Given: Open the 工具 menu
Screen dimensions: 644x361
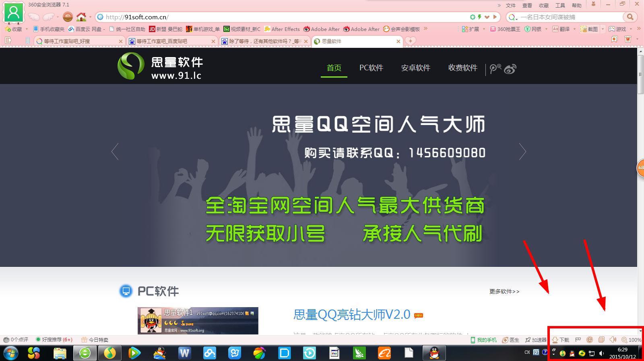Looking at the screenshot, I should point(560,5).
